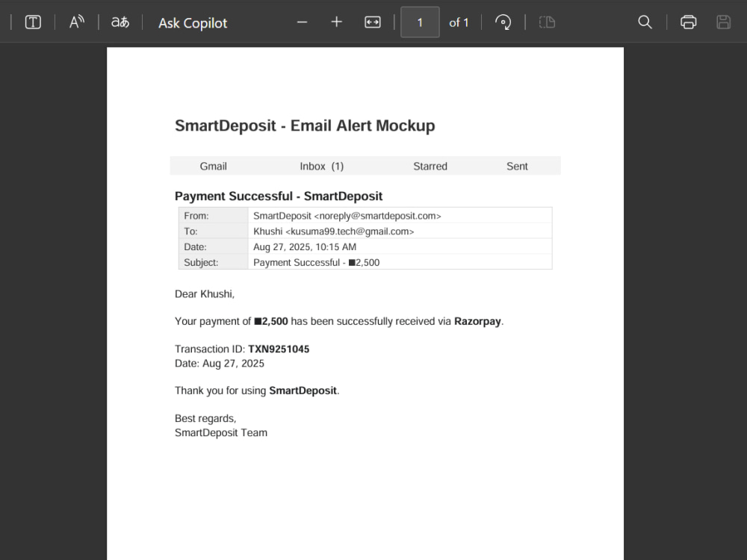Click recipient kusuma99.tech@gmail.com
The image size is (747, 560).
350,231
